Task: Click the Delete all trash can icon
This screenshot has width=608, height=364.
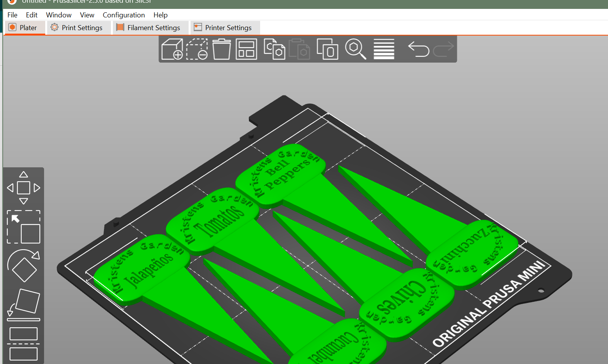Action: [x=221, y=49]
